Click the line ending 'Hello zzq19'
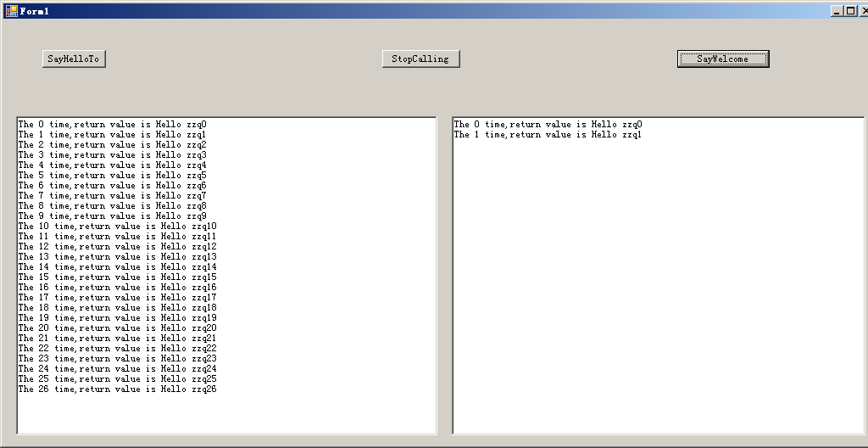The height and width of the screenshot is (448, 868). pyautogui.click(x=117, y=317)
